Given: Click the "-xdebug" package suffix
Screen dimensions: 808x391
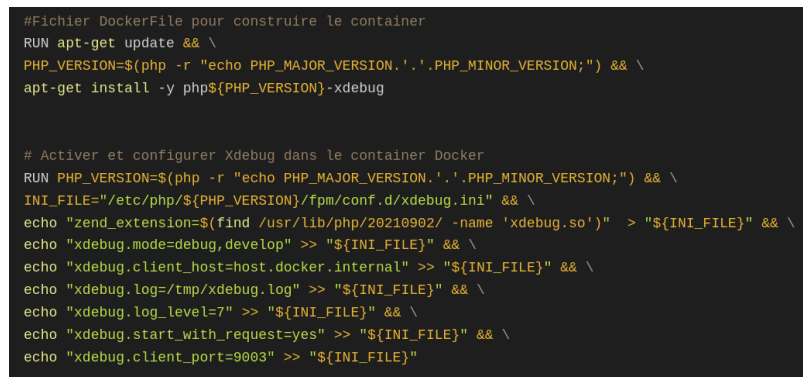Looking at the screenshot, I should (355, 89).
